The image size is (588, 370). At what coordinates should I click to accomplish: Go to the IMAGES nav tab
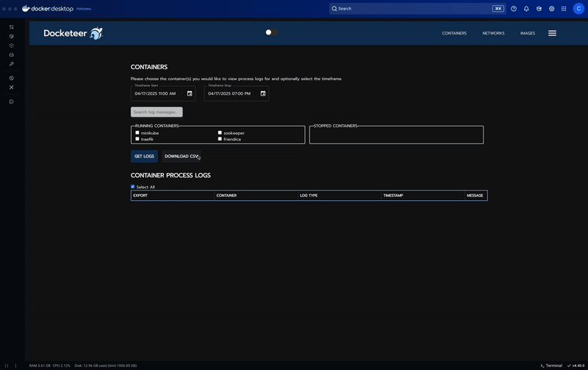(x=527, y=33)
